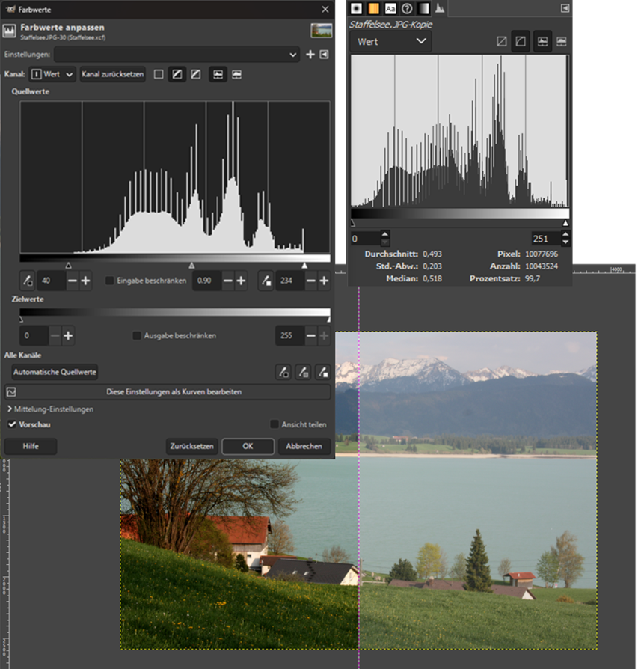The height and width of the screenshot is (669, 644).
Task: Enable Eingabe beschränken checkbox
Action: click(x=110, y=281)
